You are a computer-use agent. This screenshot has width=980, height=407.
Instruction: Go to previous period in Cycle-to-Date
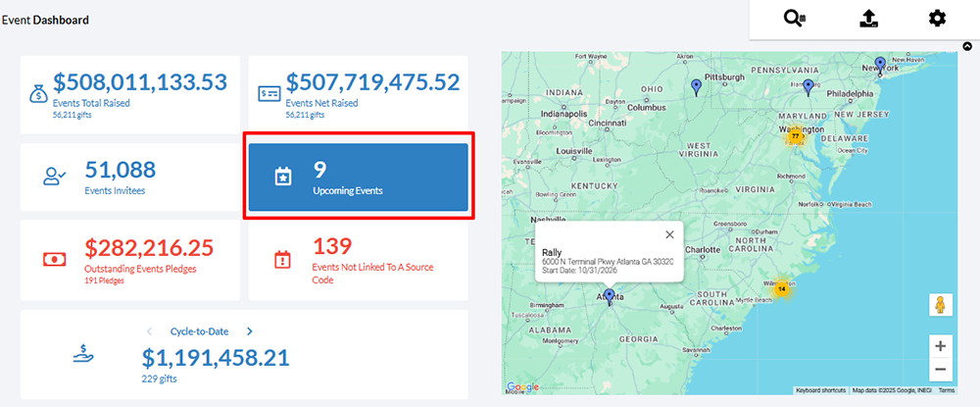coord(149,331)
